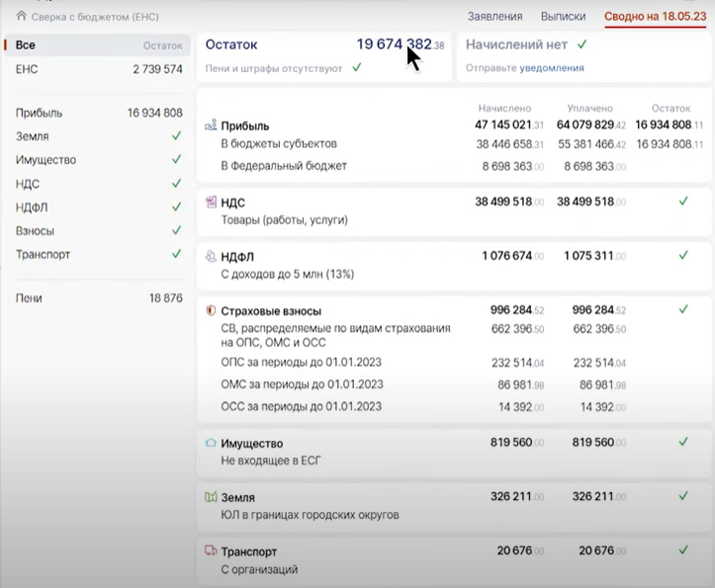Click the Земля map icon

coord(211,497)
